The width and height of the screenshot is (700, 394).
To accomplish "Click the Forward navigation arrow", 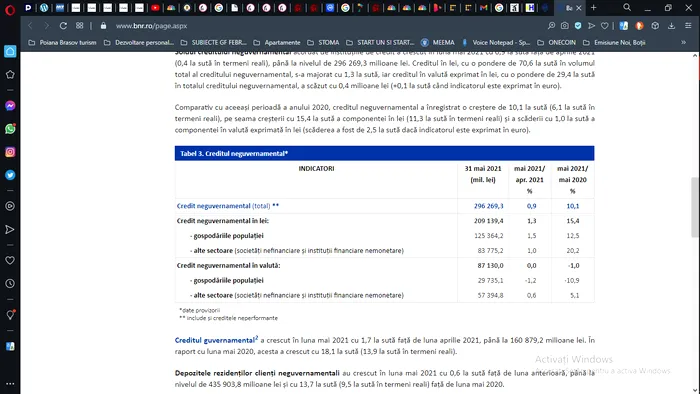I will [46, 26].
